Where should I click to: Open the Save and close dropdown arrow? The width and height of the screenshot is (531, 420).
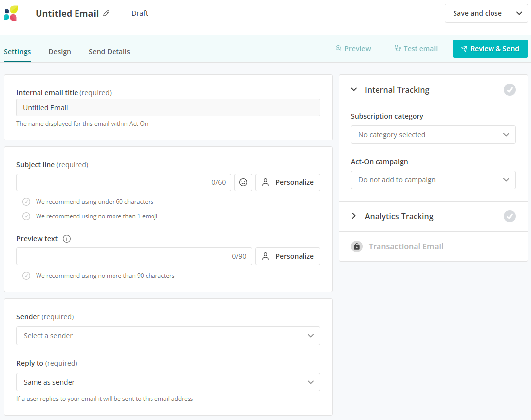tap(519, 13)
